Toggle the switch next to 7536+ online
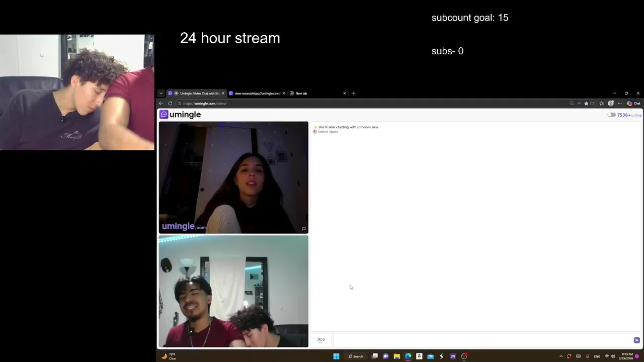Screen dimensions: 644x362 pos(611,115)
